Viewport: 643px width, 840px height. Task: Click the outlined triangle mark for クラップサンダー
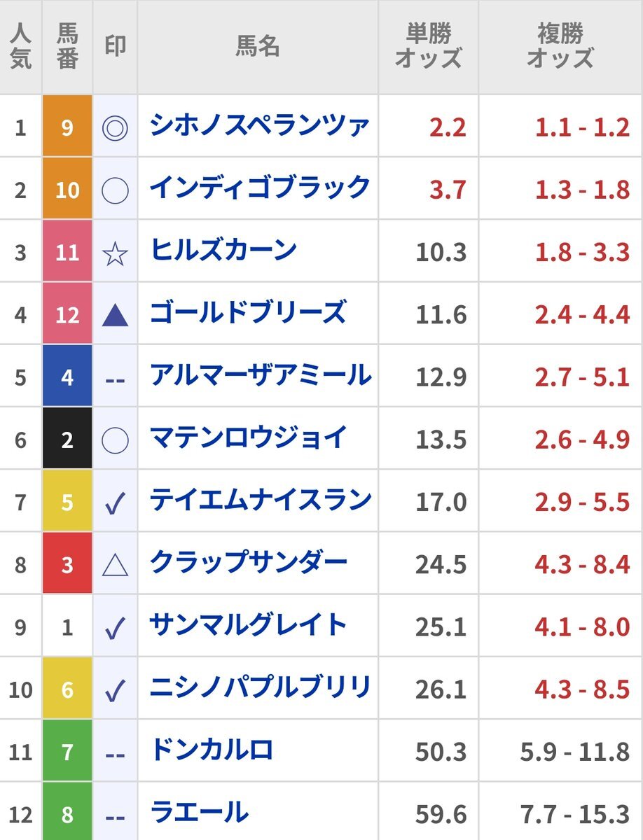[x=115, y=564]
